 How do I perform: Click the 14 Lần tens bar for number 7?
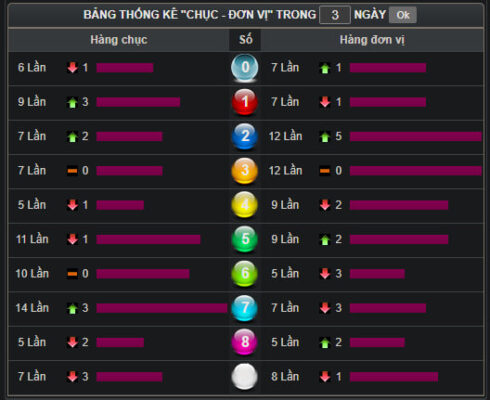(162, 308)
